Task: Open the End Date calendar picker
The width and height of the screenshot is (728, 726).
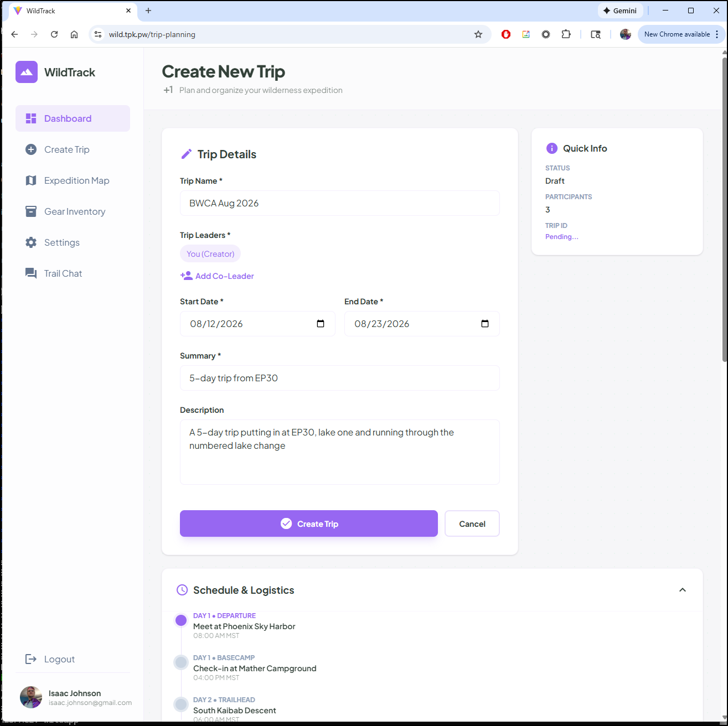Action: [x=485, y=324]
